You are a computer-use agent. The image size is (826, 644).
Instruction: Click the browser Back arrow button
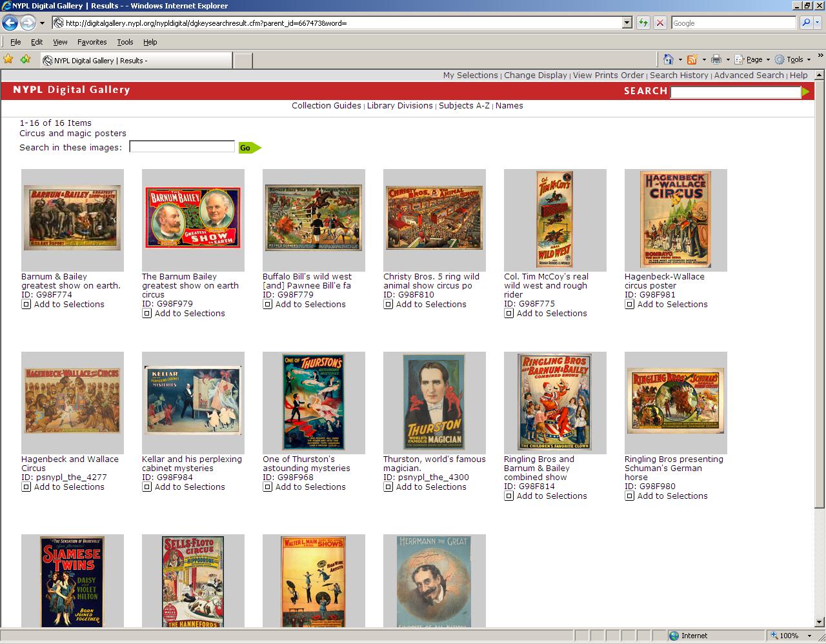pos(10,23)
